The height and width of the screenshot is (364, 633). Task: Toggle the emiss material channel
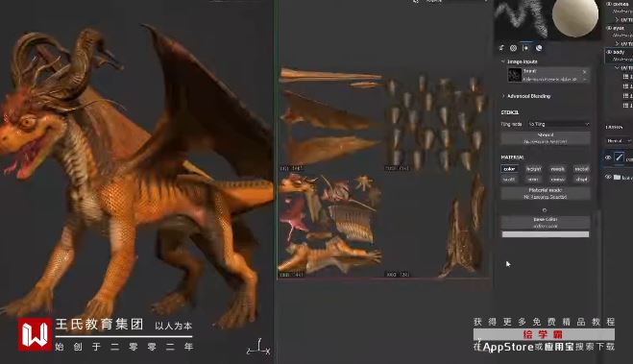click(x=557, y=180)
